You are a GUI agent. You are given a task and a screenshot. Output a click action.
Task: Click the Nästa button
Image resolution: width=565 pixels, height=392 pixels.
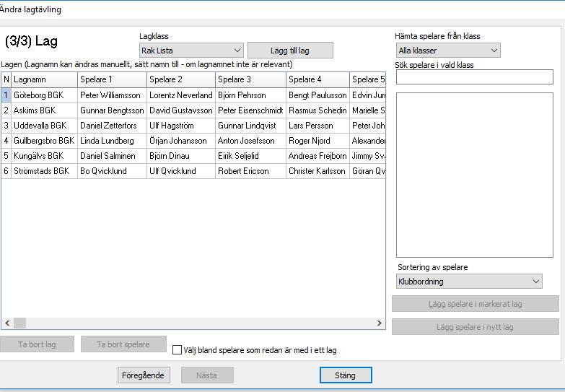207,375
